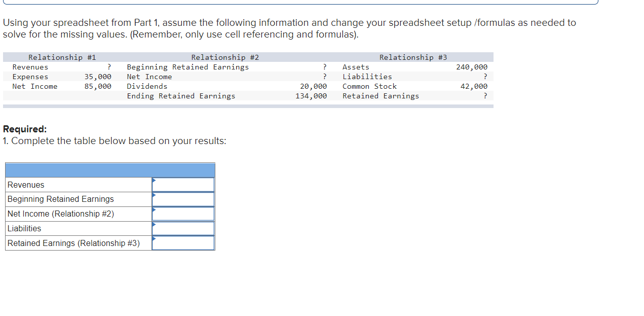644x316 pixels.
Task: Click the blue triangle marker beside Revenues field
Action: (154, 181)
